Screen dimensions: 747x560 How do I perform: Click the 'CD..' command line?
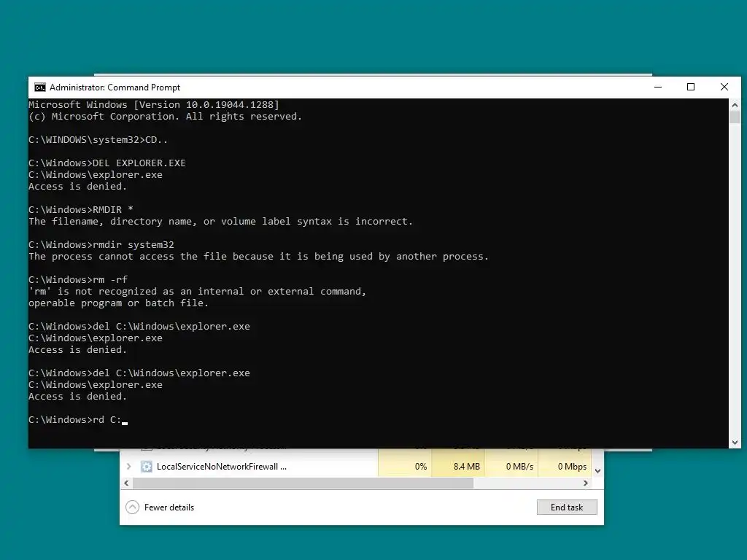coord(98,139)
